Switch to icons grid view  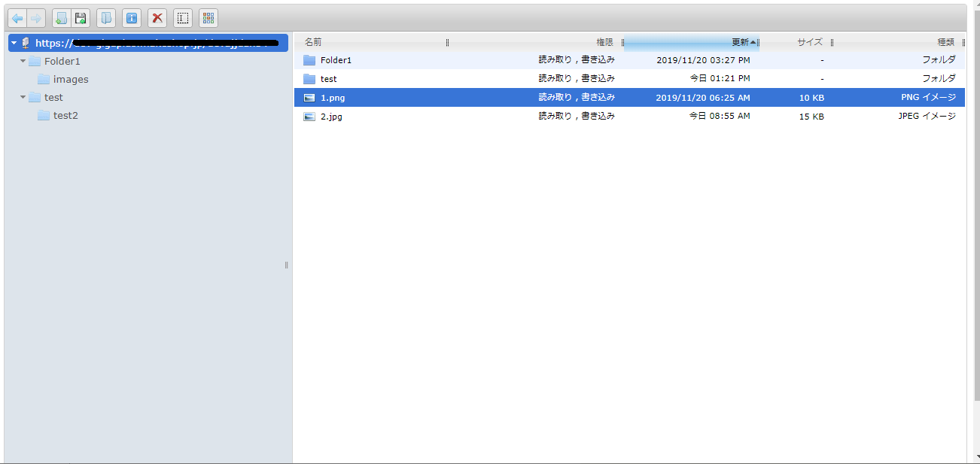coord(208,18)
